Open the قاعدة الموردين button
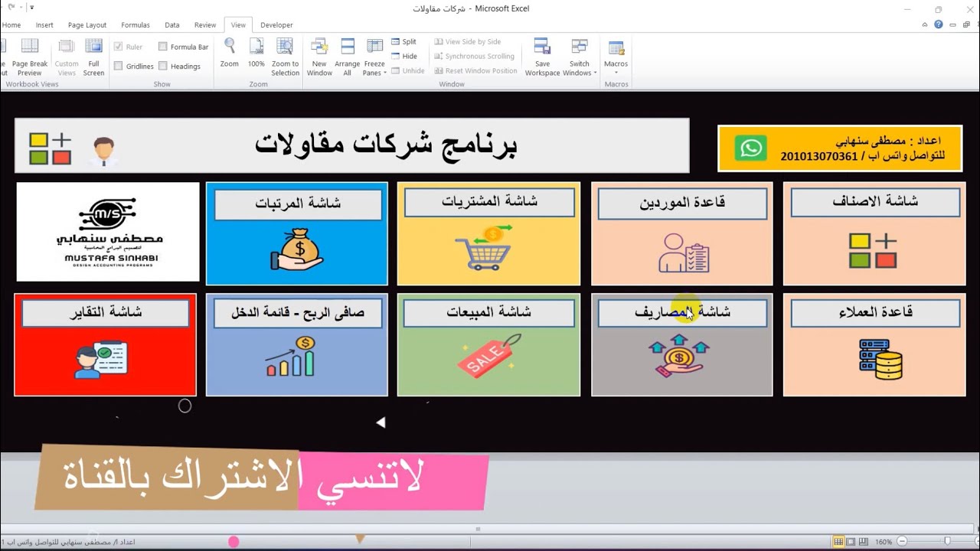The height and width of the screenshot is (551, 980). tap(682, 204)
